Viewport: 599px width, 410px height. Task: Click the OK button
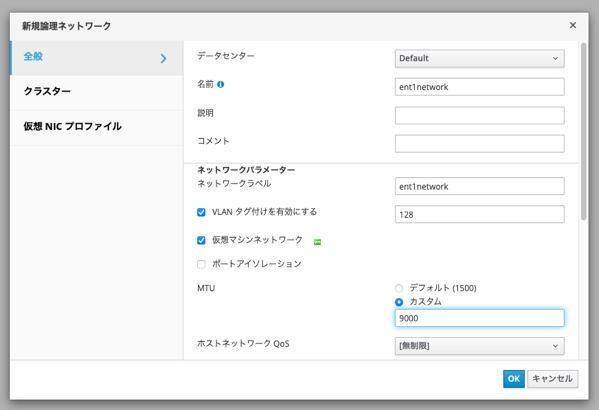513,379
